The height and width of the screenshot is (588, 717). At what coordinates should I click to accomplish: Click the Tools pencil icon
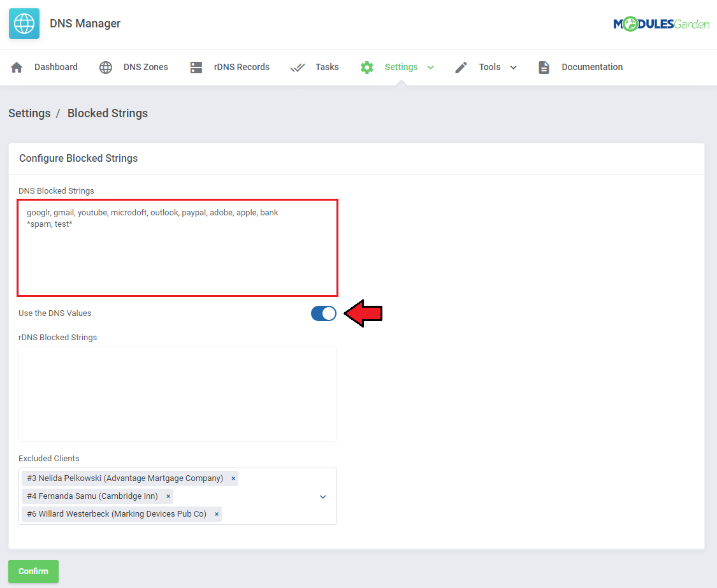461,68
